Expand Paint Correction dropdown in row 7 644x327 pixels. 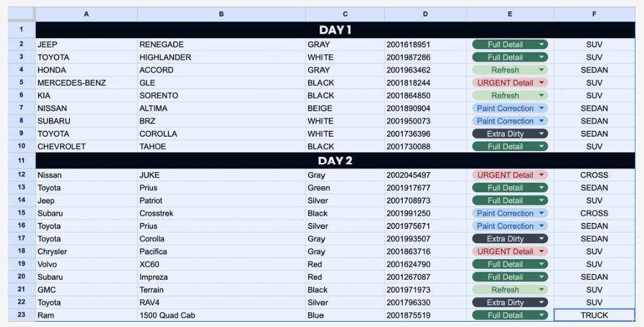[x=542, y=109]
